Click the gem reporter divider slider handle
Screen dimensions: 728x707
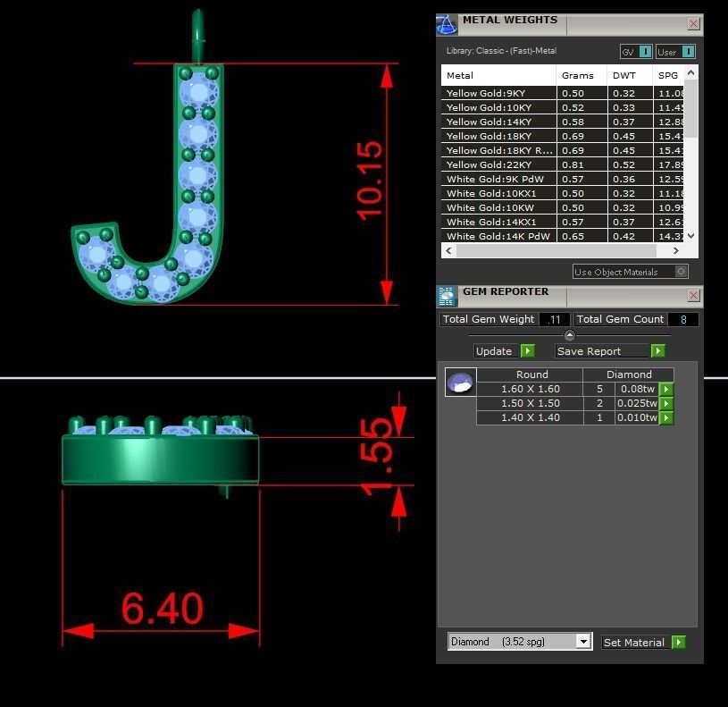[570, 335]
